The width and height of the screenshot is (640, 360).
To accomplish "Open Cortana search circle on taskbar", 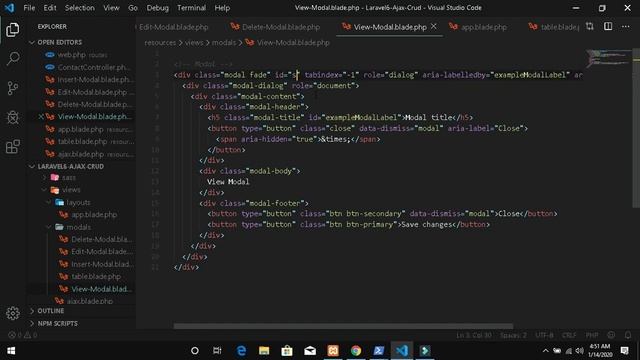I will tap(195, 351).
